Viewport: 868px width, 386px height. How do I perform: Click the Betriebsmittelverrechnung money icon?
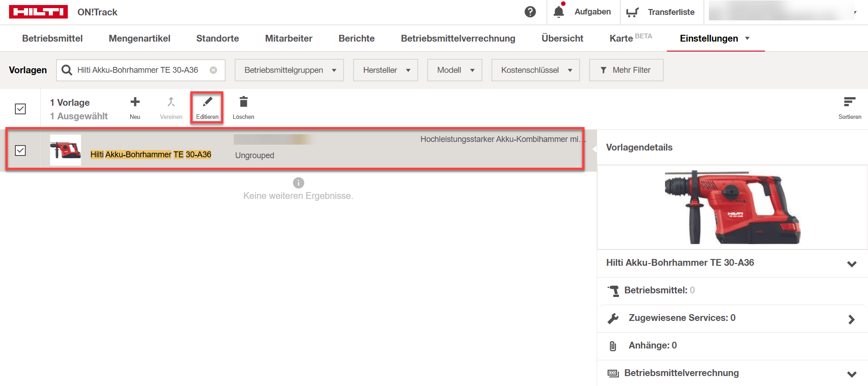tap(613, 373)
